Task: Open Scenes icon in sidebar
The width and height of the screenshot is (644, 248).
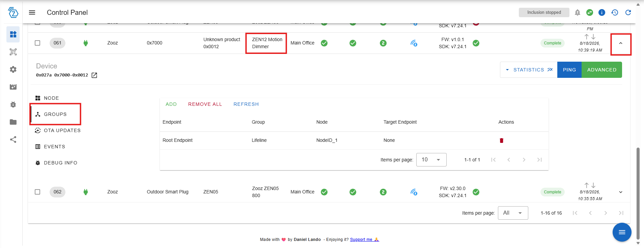Action: click(x=13, y=87)
